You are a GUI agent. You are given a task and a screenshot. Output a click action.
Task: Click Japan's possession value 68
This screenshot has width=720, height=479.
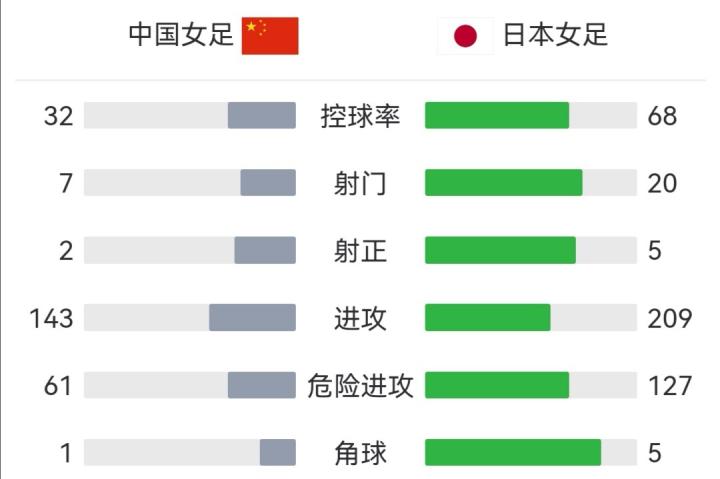pyautogui.click(x=662, y=116)
